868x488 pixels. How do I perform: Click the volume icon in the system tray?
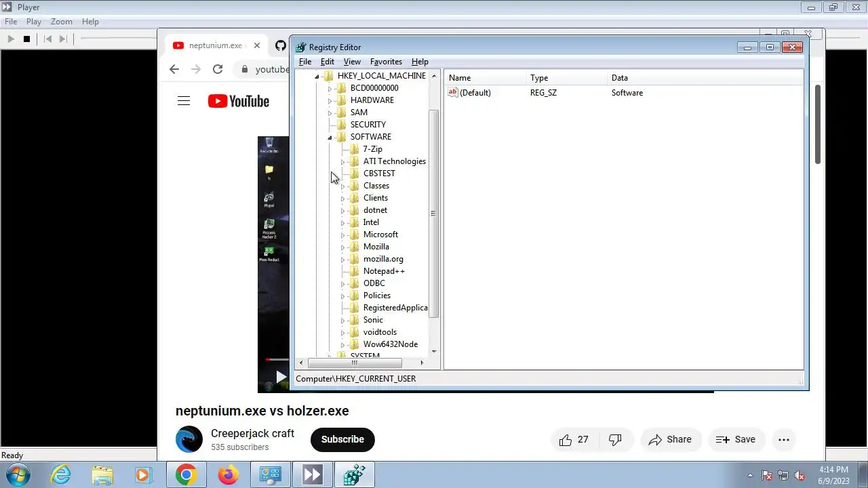pos(800,475)
